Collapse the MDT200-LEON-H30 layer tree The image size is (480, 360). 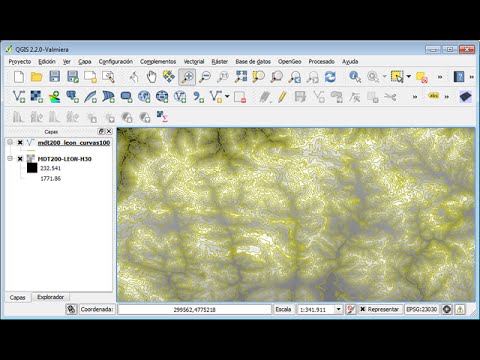(10, 158)
